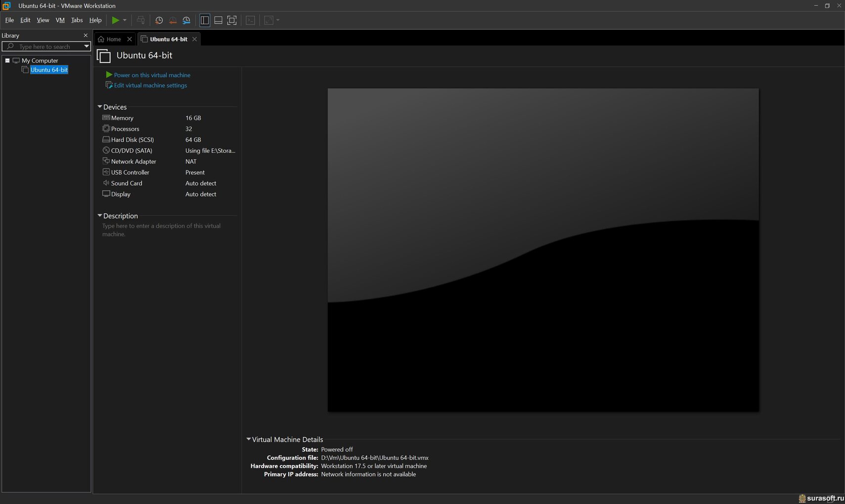
Task: Click the Processors device icon
Action: tap(106, 128)
